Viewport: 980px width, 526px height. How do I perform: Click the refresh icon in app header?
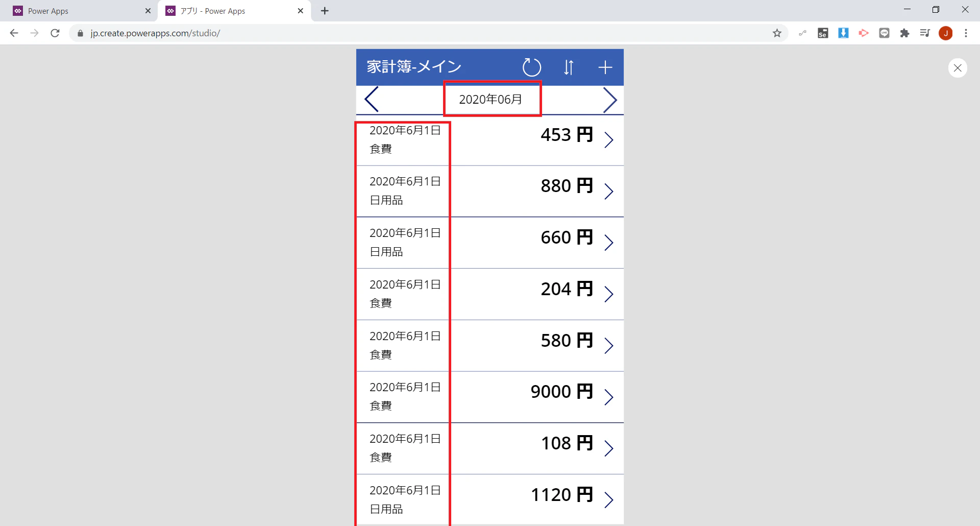click(x=532, y=67)
